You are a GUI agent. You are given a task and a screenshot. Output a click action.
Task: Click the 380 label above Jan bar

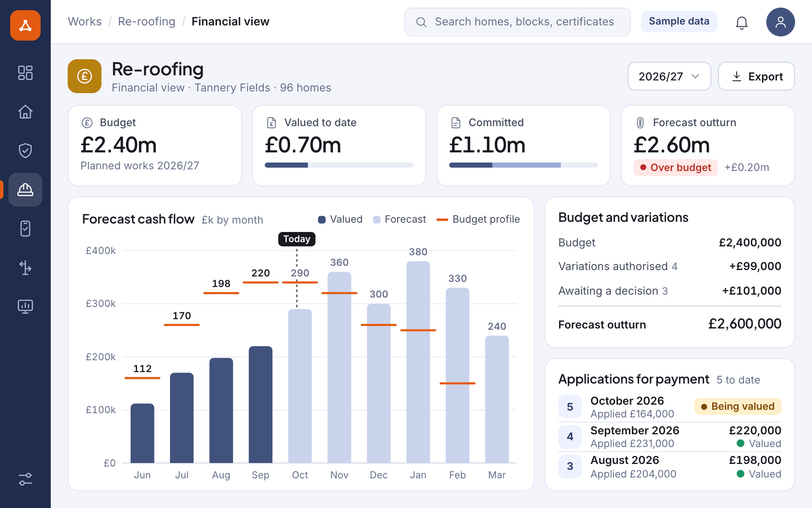tap(418, 252)
